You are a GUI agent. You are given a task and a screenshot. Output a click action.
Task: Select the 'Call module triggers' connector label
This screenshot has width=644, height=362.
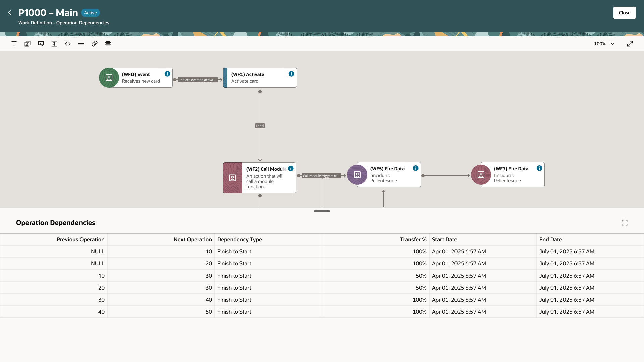[321, 176]
